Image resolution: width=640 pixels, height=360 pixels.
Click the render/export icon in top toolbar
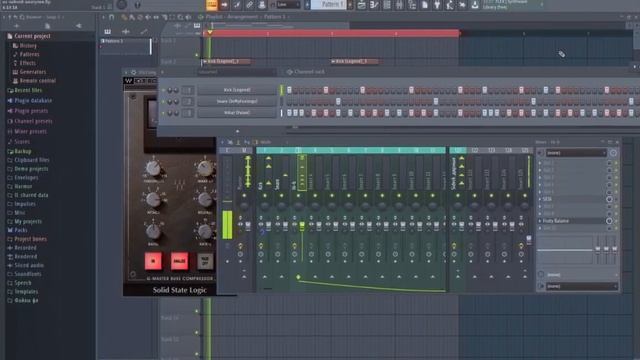coord(475,5)
